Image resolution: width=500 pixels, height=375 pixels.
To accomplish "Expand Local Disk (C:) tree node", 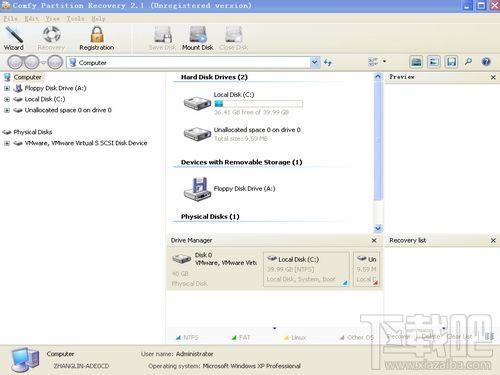I will tap(7, 99).
